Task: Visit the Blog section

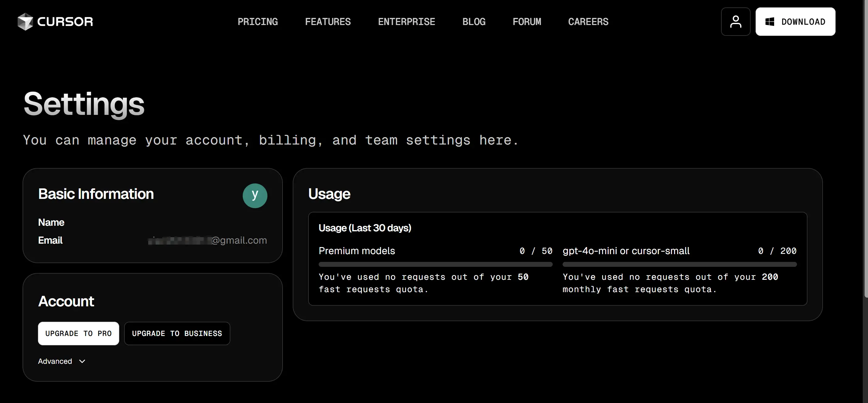Action: coord(474,22)
